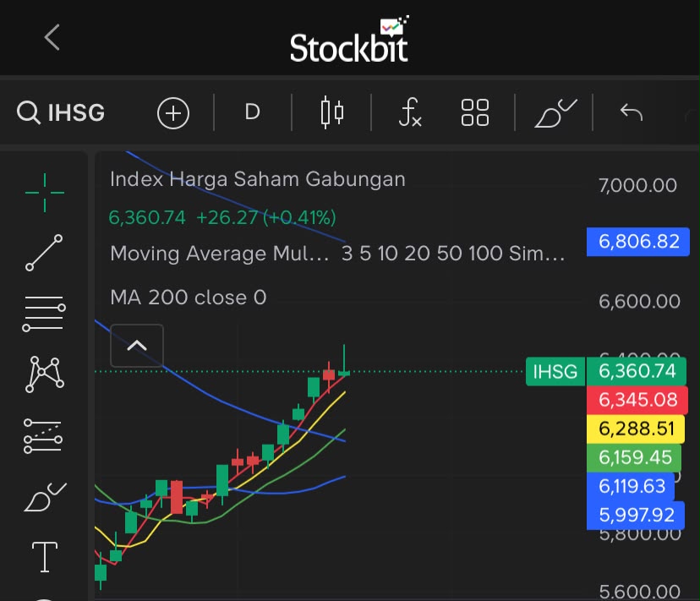Open indicators with the fx icon

pyautogui.click(x=410, y=112)
